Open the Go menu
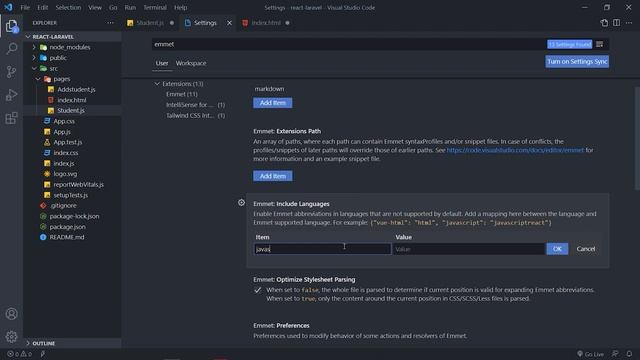The image size is (640, 360). click(x=113, y=7)
